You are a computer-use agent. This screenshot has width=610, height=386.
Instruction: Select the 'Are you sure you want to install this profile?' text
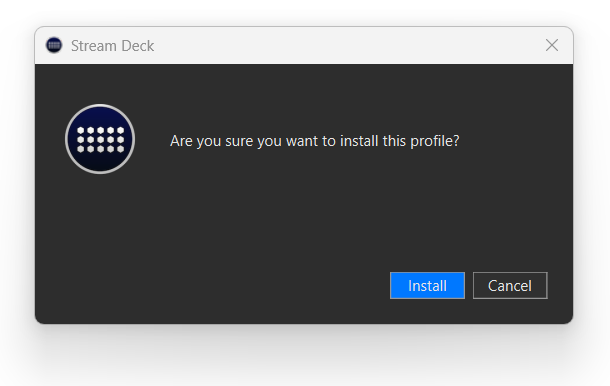point(314,141)
